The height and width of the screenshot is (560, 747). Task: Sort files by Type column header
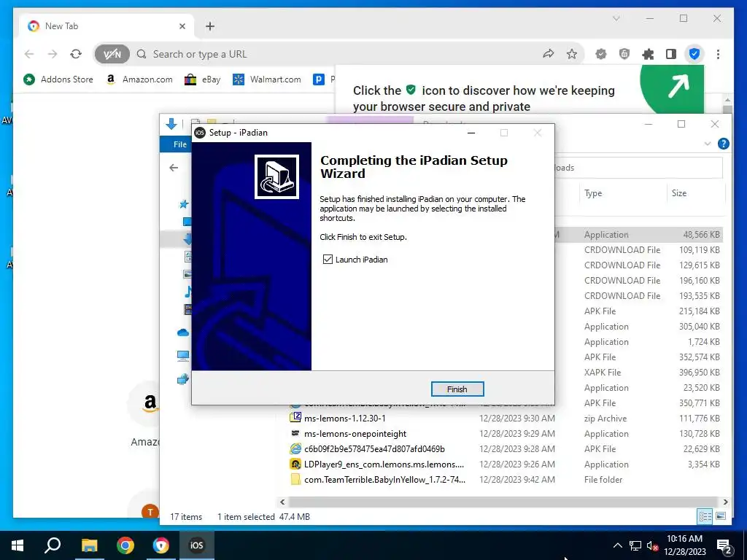[x=593, y=192]
